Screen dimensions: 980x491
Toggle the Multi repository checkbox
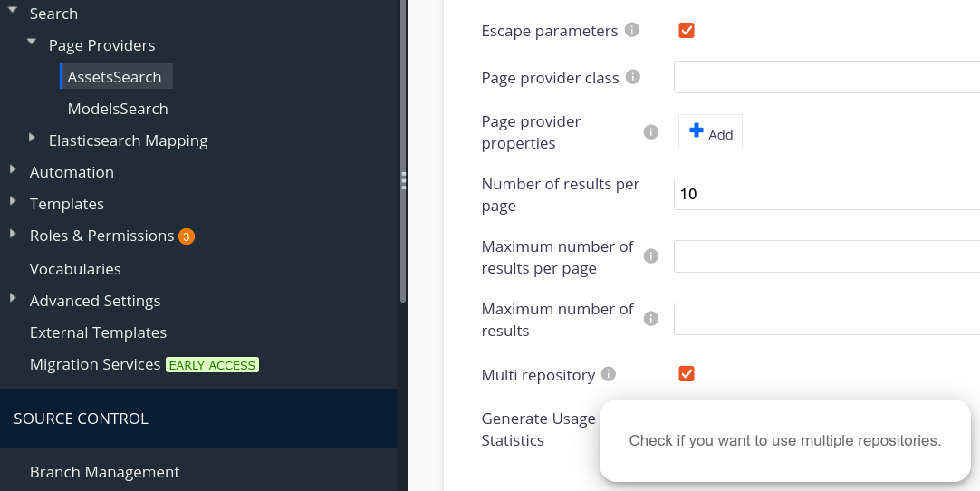pos(687,373)
